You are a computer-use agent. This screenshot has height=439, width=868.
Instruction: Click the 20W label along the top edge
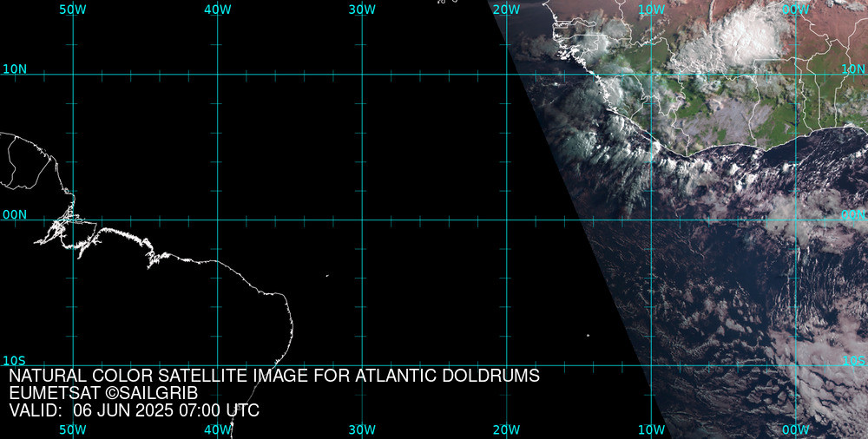(507, 10)
